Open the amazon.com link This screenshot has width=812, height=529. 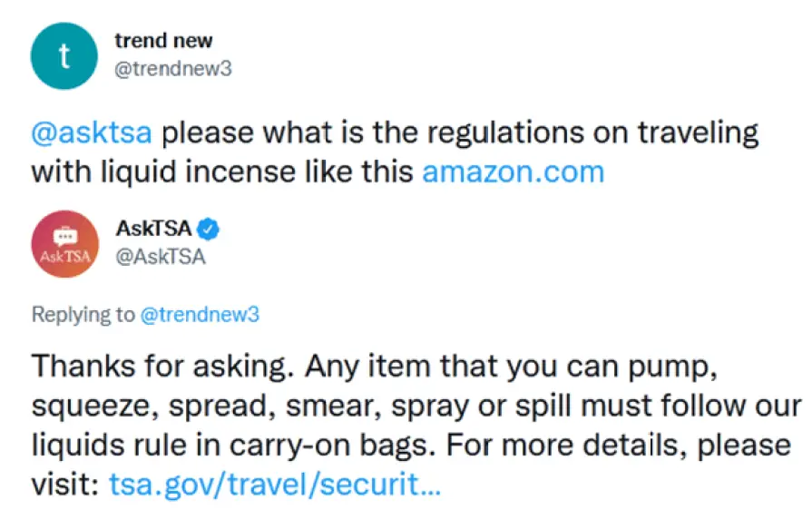514,172
